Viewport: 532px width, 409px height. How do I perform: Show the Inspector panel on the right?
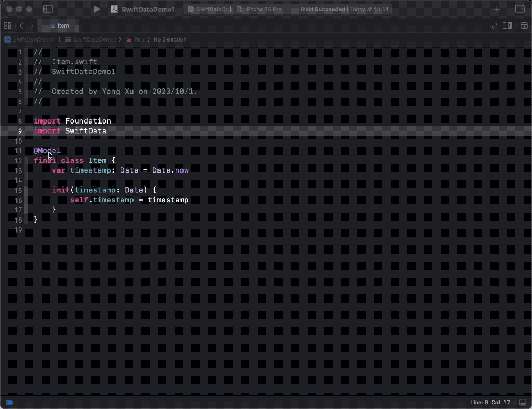(519, 9)
